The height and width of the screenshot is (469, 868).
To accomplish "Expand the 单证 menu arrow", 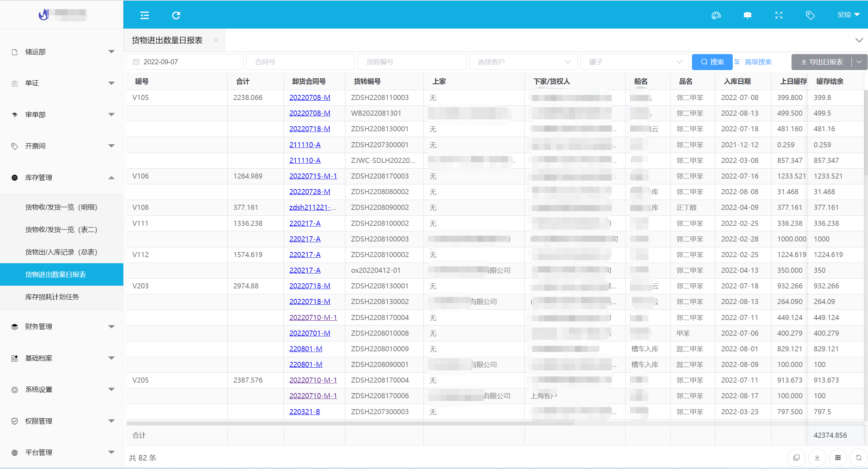I will (x=111, y=83).
